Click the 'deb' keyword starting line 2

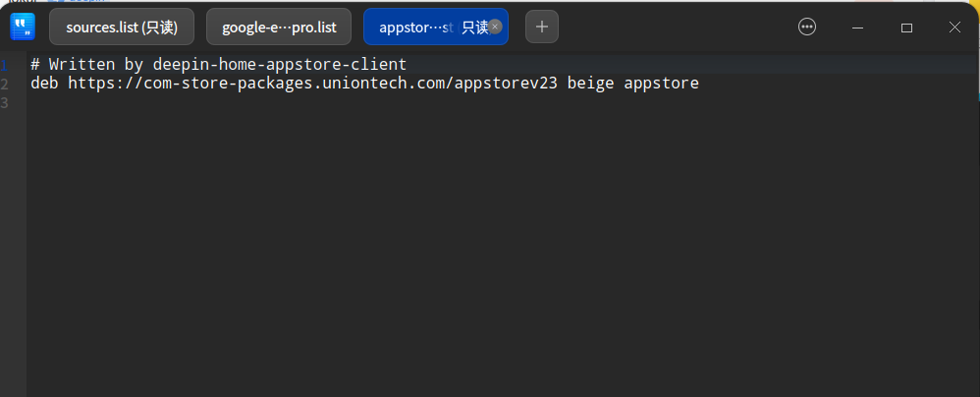click(44, 84)
